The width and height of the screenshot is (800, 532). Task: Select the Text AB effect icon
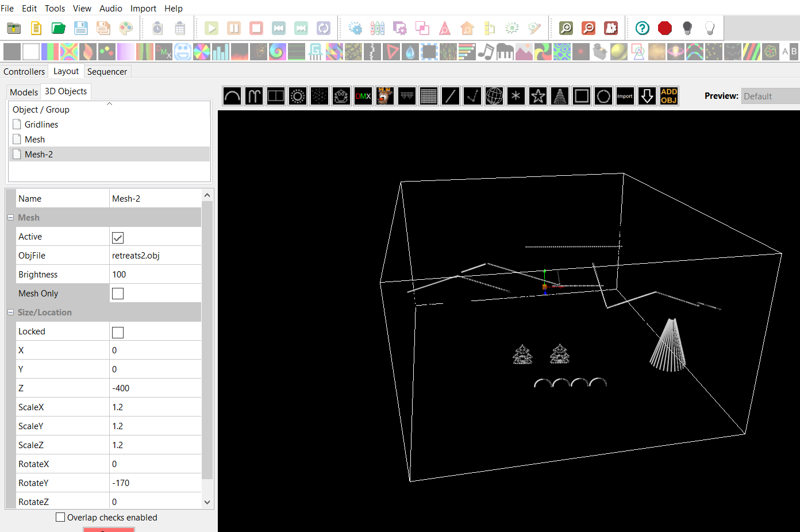point(790,52)
